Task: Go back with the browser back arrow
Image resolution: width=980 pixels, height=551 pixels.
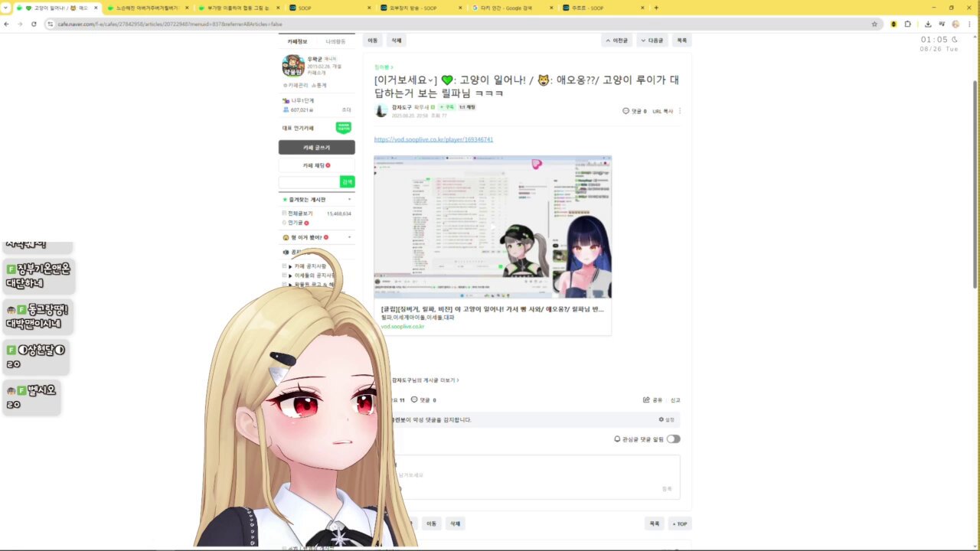Action: 7,24
